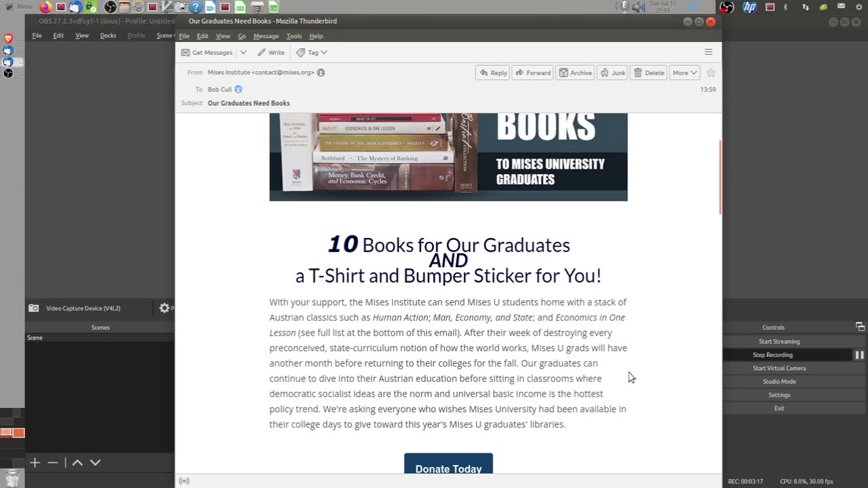Open the Bluetooth tray icon
Viewport: 868px width, 488px height.
785,7
